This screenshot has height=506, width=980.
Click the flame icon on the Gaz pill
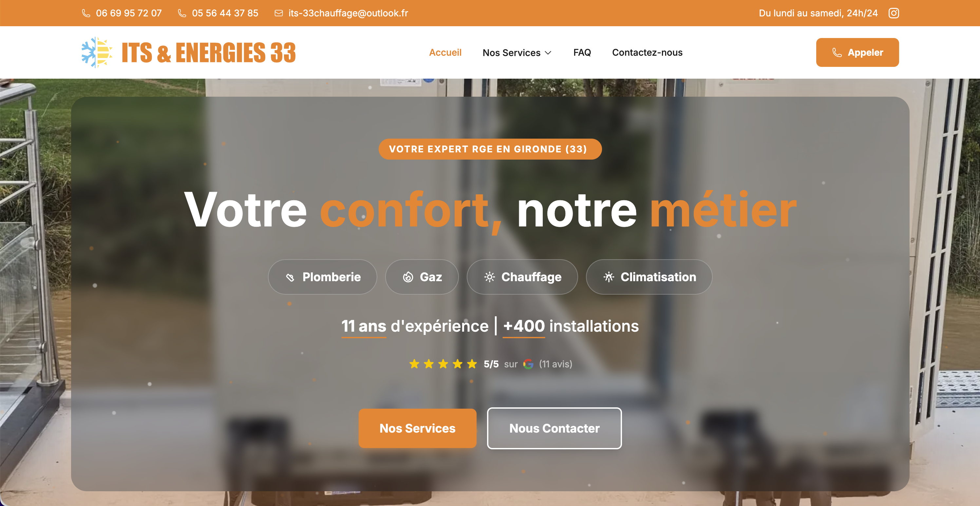pyautogui.click(x=408, y=277)
